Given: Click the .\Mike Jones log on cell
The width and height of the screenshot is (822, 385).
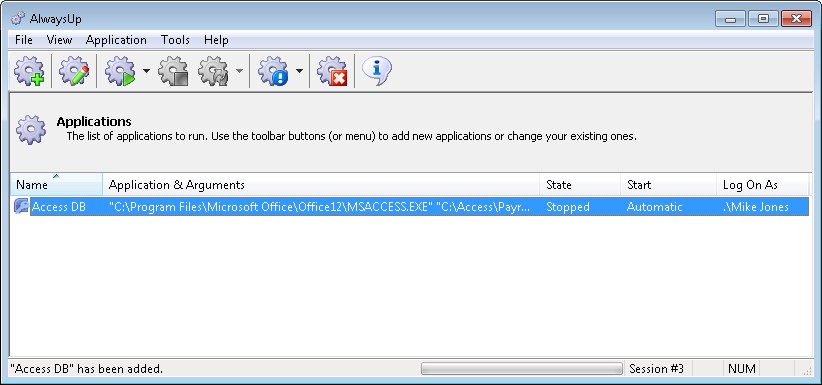Looking at the screenshot, I should click(x=755, y=207).
